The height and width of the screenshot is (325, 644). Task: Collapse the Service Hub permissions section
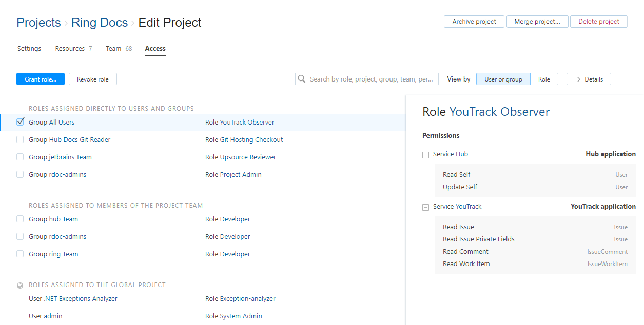425,154
